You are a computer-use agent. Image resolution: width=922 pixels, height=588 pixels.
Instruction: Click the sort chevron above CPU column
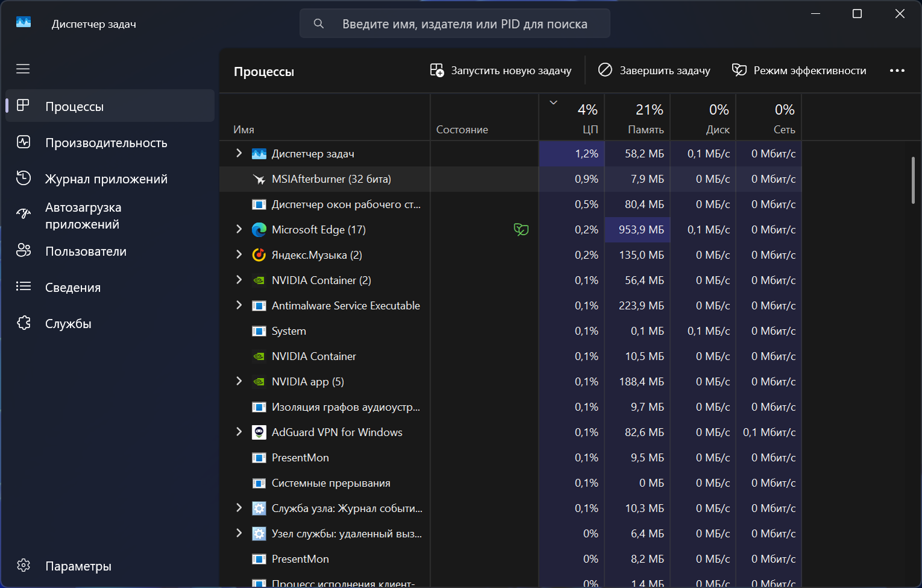tap(554, 103)
